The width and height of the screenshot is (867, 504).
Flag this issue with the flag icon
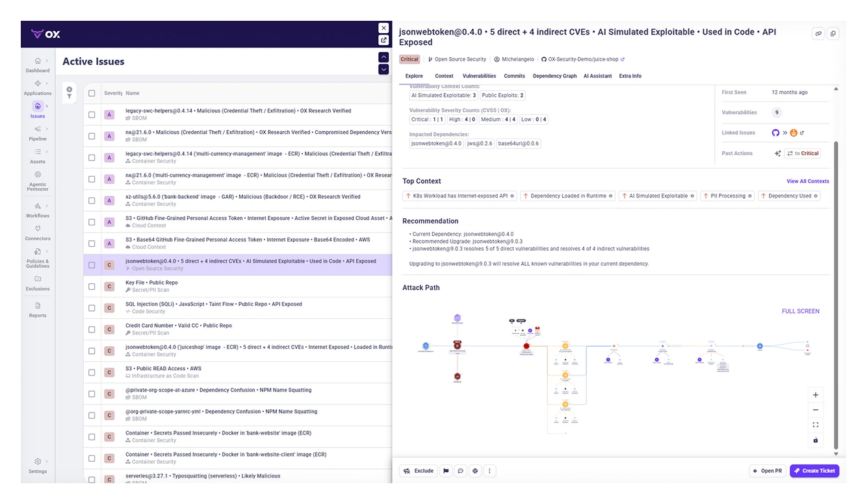click(446, 471)
